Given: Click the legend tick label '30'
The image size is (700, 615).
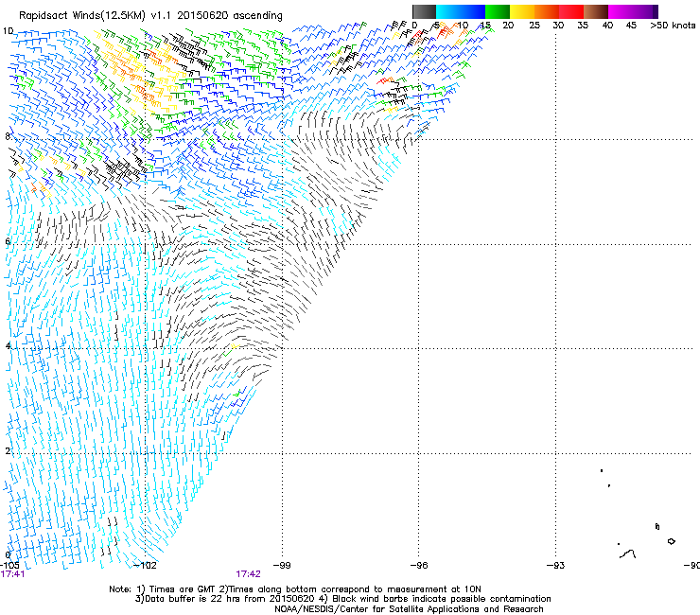Looking at the screenshot, I should pyautogui.click(x=558, y=26).
